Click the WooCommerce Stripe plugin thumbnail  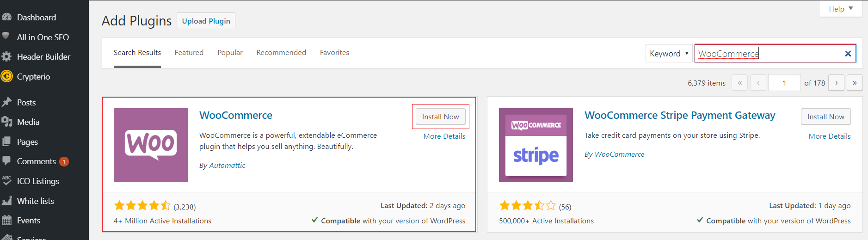[x=536, y=145]
